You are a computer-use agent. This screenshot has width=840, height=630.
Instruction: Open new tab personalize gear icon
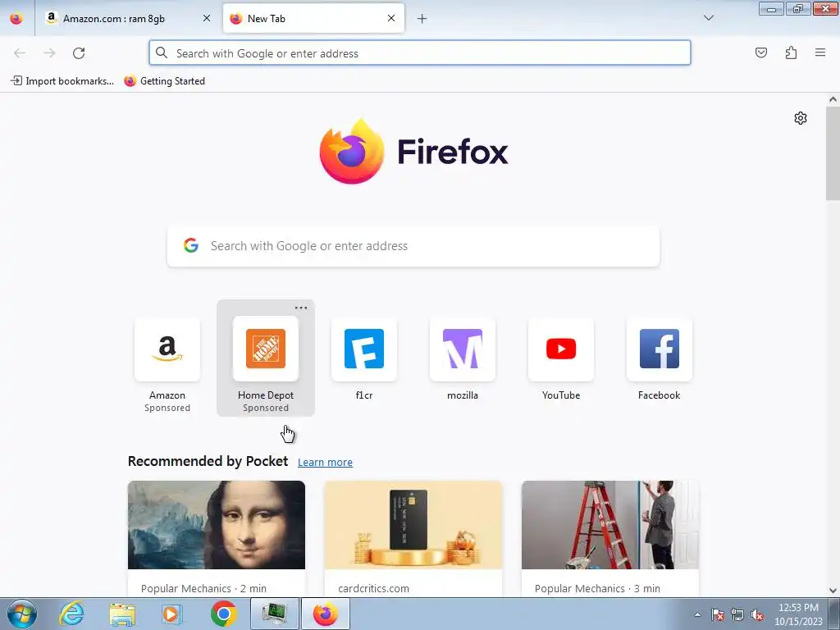click(801, 118)
